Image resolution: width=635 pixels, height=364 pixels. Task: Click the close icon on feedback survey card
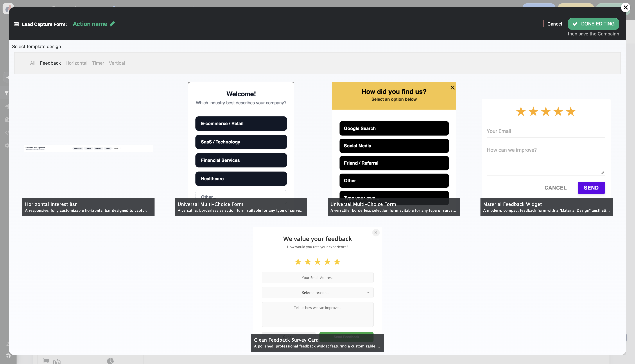376,233
